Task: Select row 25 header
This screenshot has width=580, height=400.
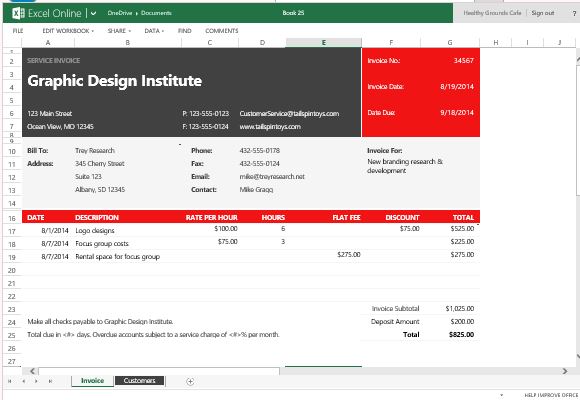Action: pos(12,335)
